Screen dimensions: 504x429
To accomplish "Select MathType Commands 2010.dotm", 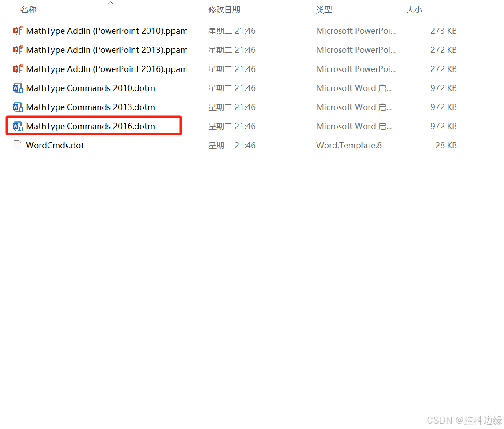I will [x=90, y=88].
